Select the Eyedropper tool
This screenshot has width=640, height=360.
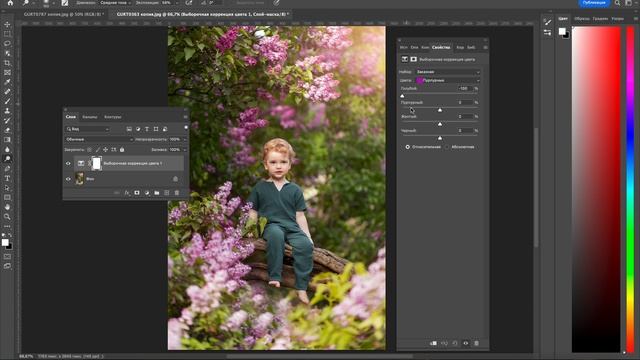(x=7, y=82)
